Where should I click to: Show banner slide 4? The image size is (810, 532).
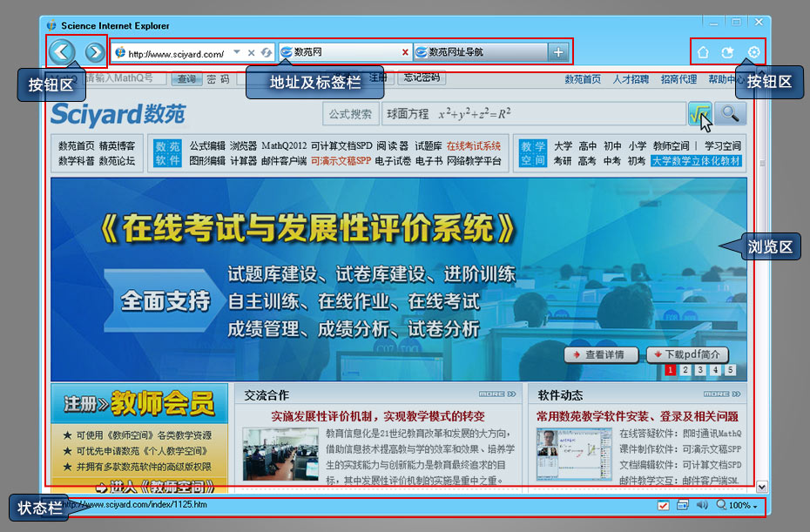pyautogui.click(x=715, y=370)
